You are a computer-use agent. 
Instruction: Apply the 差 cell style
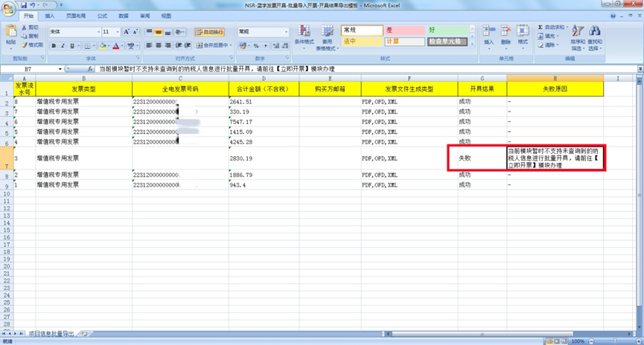404,30
